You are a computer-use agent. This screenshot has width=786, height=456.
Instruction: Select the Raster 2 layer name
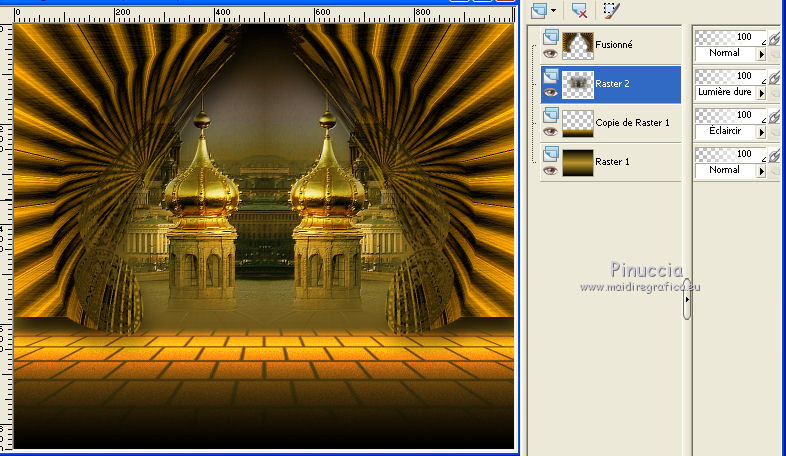click(612, 84)
